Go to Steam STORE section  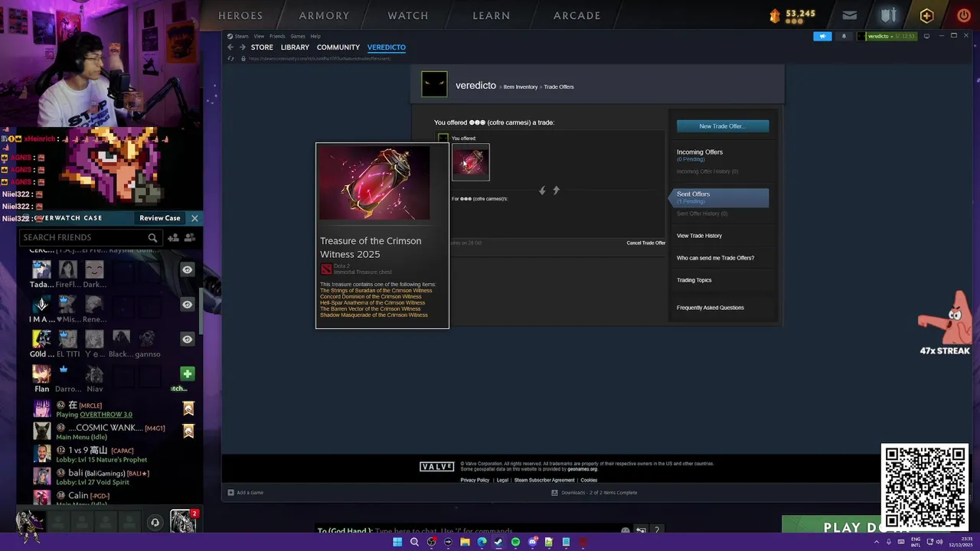click(x=262, y=47)
